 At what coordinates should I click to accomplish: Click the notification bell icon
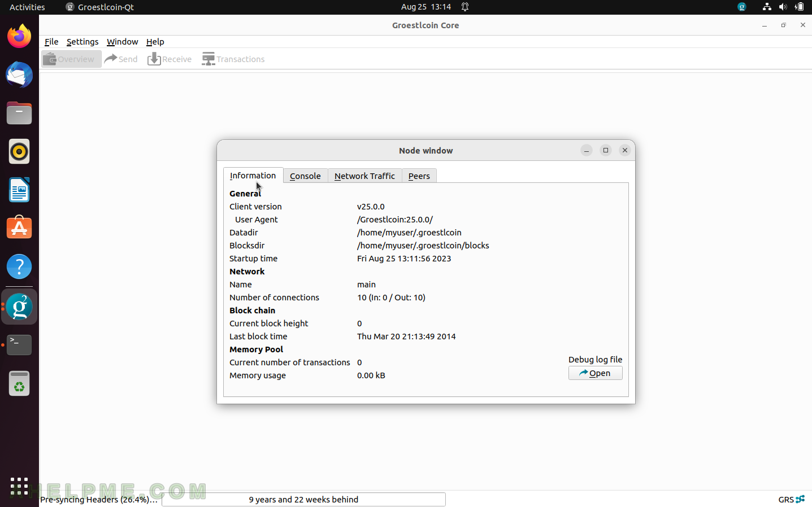coord(465,7)
